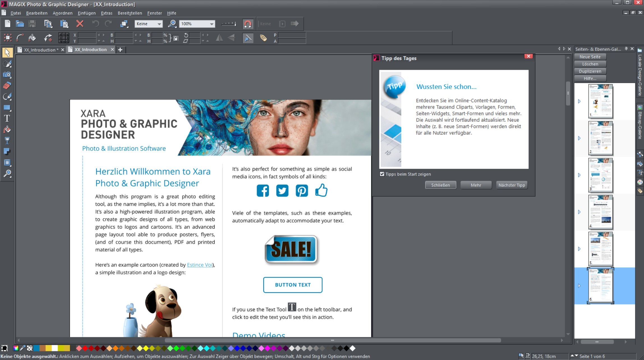Click the flip vertical icon

[x=231, y=38]
